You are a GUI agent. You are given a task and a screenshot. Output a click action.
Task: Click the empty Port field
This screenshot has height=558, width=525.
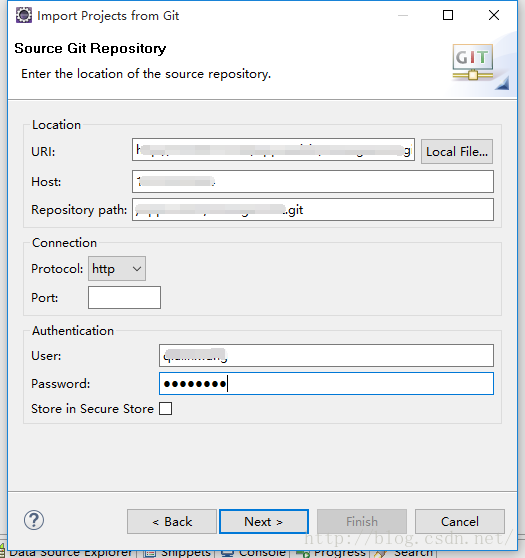click(125, 298)
